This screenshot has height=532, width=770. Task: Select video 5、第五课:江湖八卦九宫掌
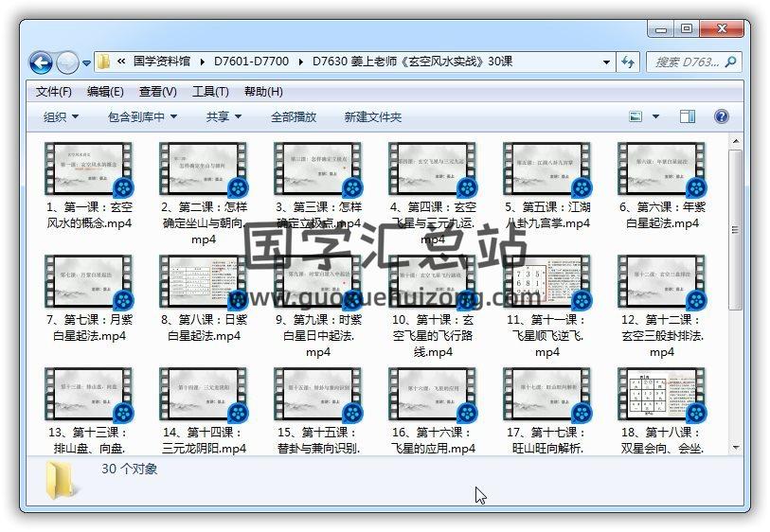pos(547,186)
